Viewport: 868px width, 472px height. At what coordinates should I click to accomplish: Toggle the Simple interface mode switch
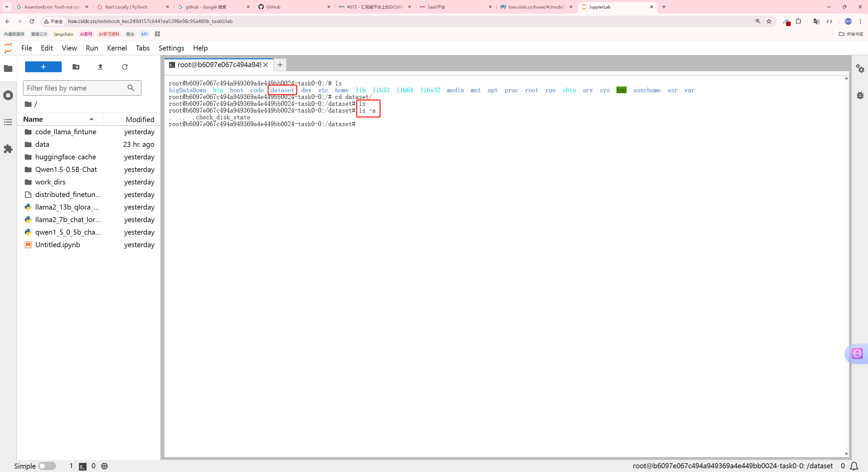[x=47, y=466]
